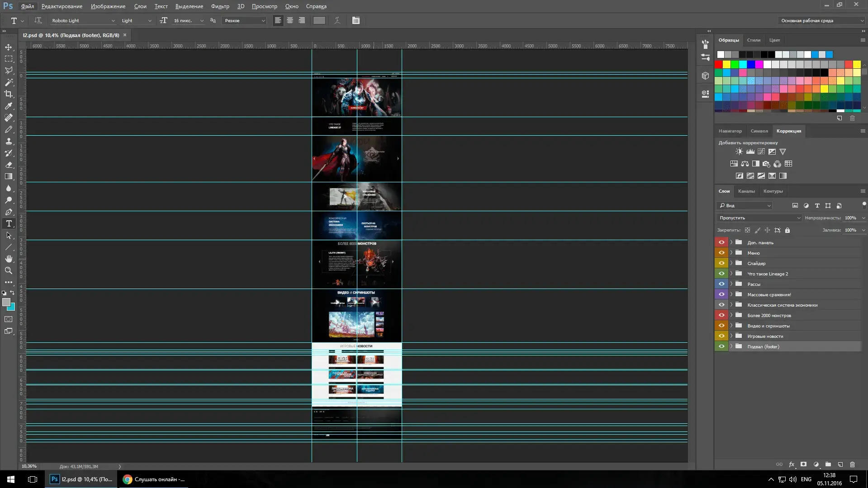Click the foreground color swatch
868x488 pixels.
(x=6, y=302)
